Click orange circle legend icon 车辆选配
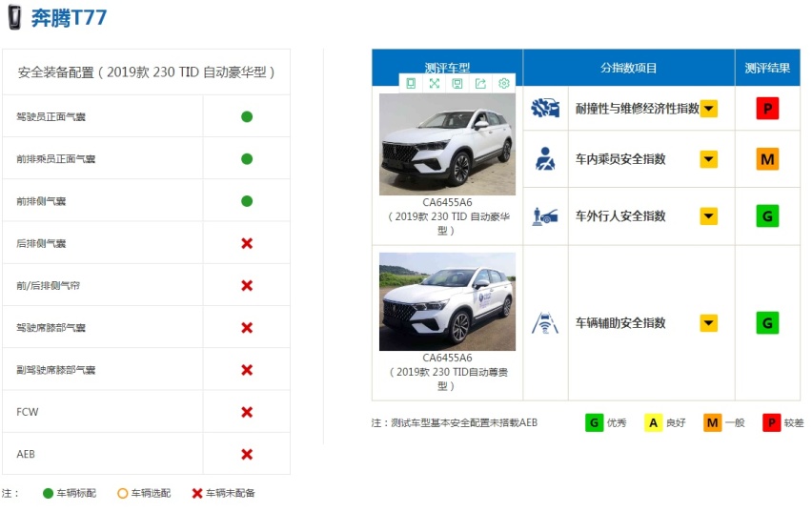This screenshot has height=512, width=812. [x=123, y=493]
